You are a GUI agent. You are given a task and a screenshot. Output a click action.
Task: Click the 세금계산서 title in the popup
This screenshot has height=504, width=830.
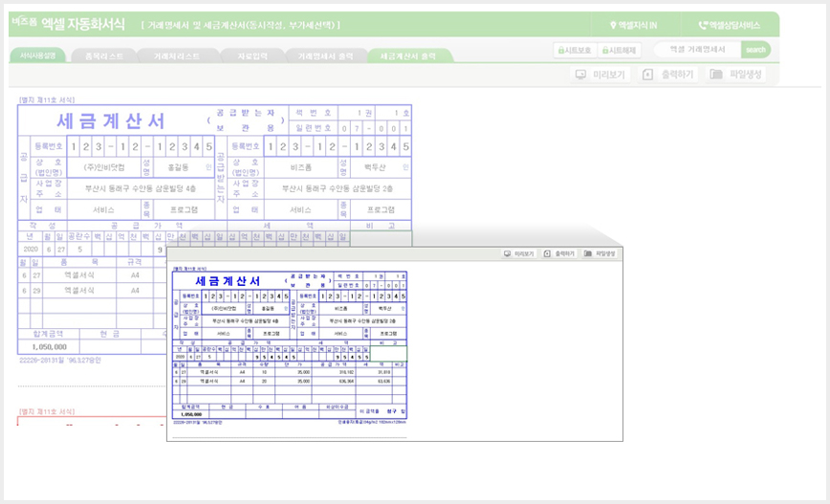pos(228,280)
